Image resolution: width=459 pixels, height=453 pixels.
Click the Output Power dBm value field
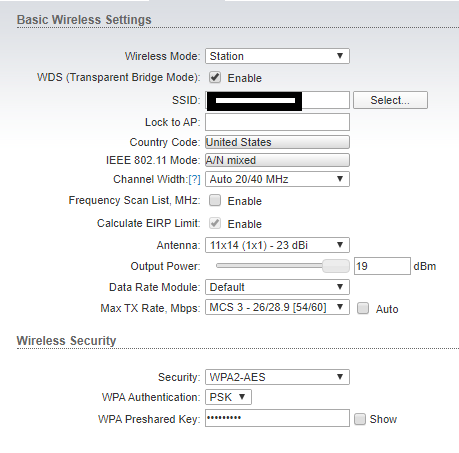pyautogui.click(x=382, y=266)
